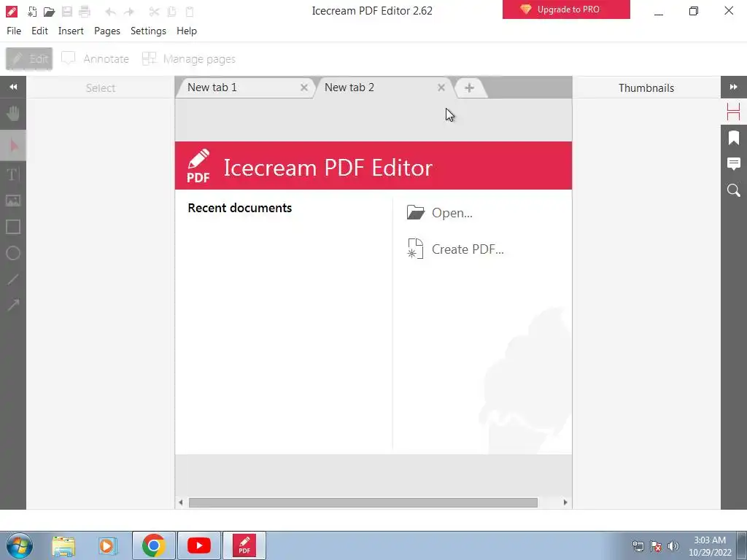
Task: Click the Open... link
Action: [x=440, y=213]
